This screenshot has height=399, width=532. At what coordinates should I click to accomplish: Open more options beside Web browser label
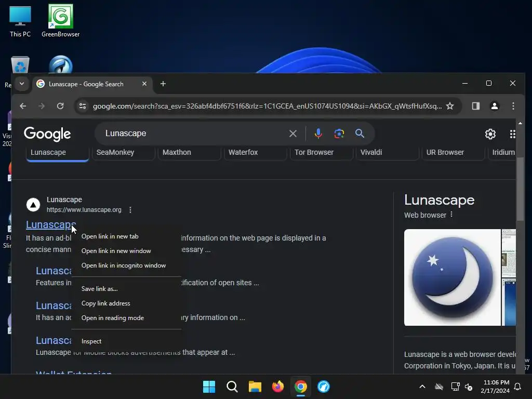451,215
